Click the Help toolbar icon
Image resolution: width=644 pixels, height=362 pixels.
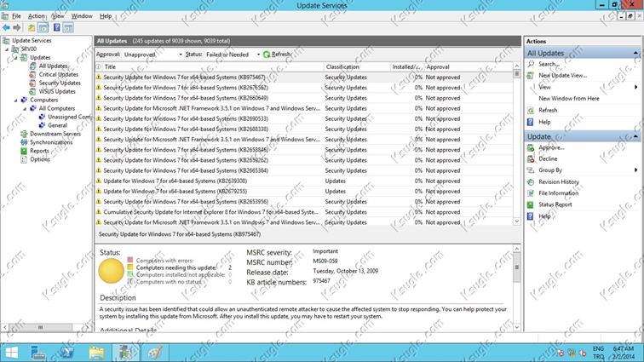click(57, 27)
